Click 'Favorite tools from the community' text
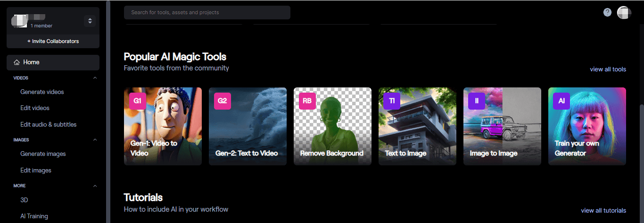Screen dimensions: 644x223 [x=176, y=68]
